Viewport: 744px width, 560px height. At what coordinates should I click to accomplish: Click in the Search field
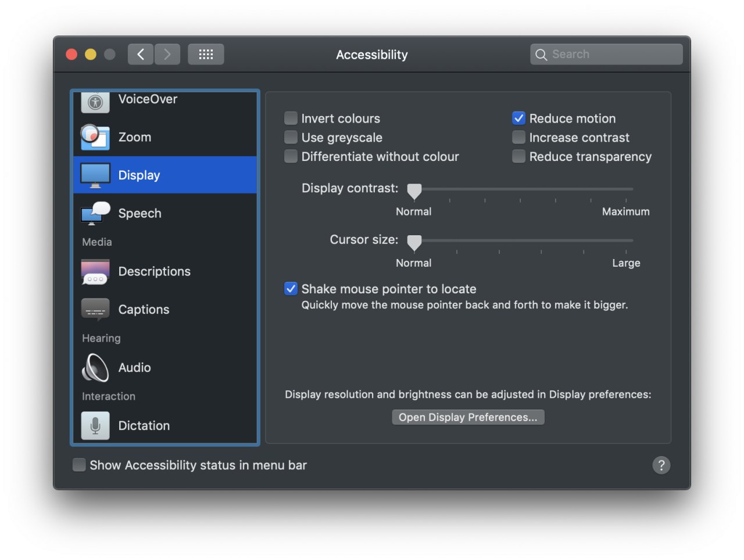606,54
